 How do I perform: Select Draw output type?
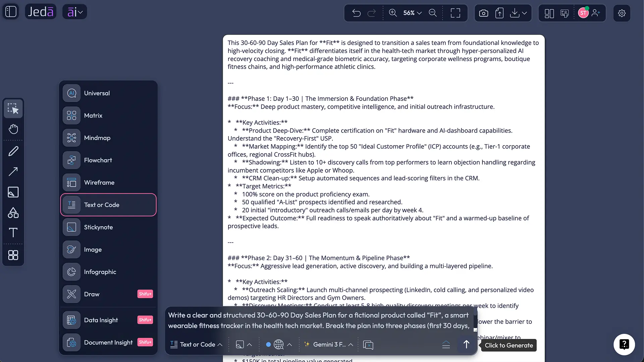[x=108, y=294]
